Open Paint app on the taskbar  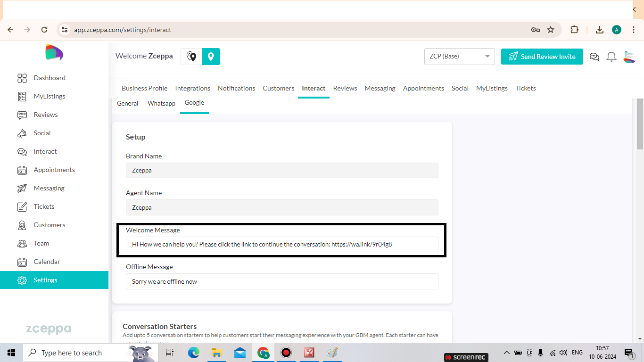[332, 353]
